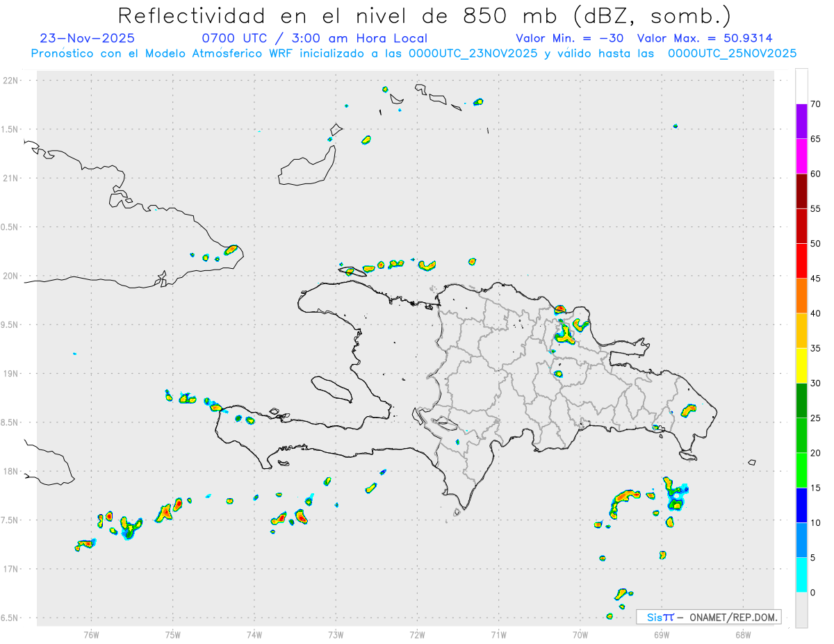Click the "30" colorbar label

click(x=815, y=383)
